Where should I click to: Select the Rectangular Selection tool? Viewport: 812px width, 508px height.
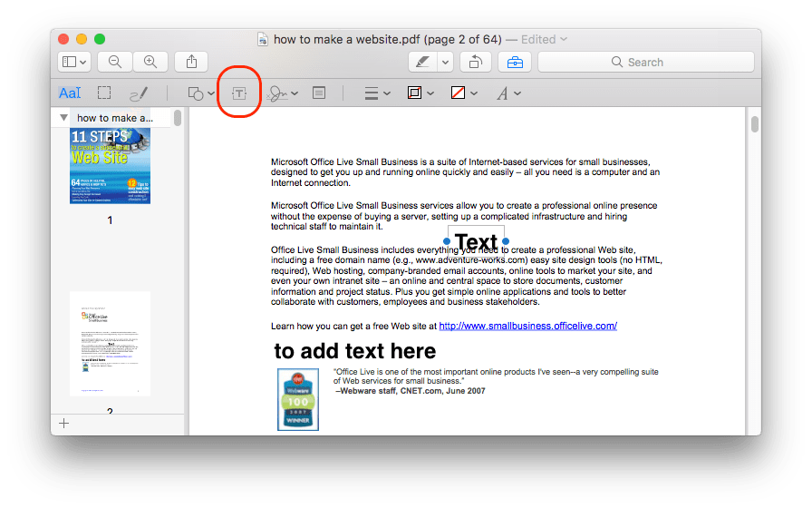(104, 93)
